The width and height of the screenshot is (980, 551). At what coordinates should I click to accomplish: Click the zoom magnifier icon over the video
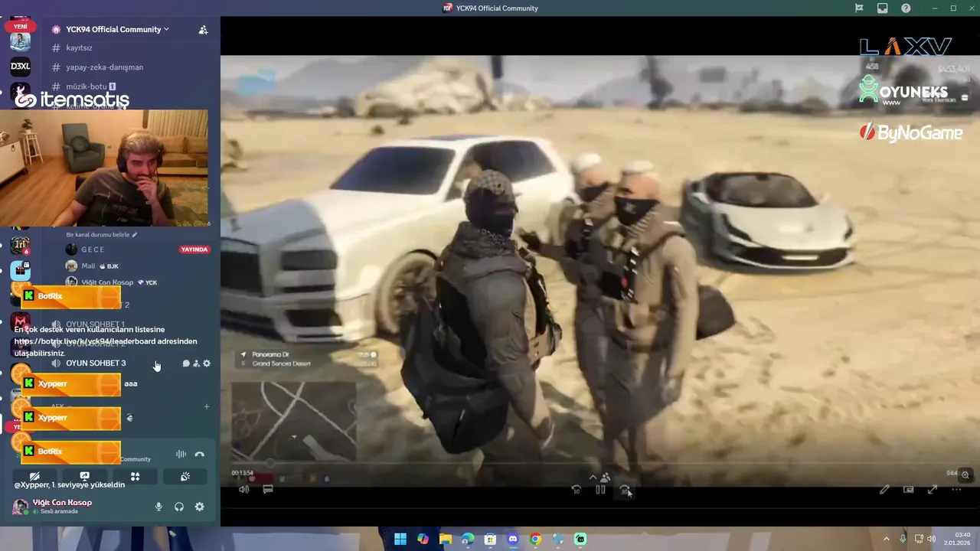coord(965,475)
